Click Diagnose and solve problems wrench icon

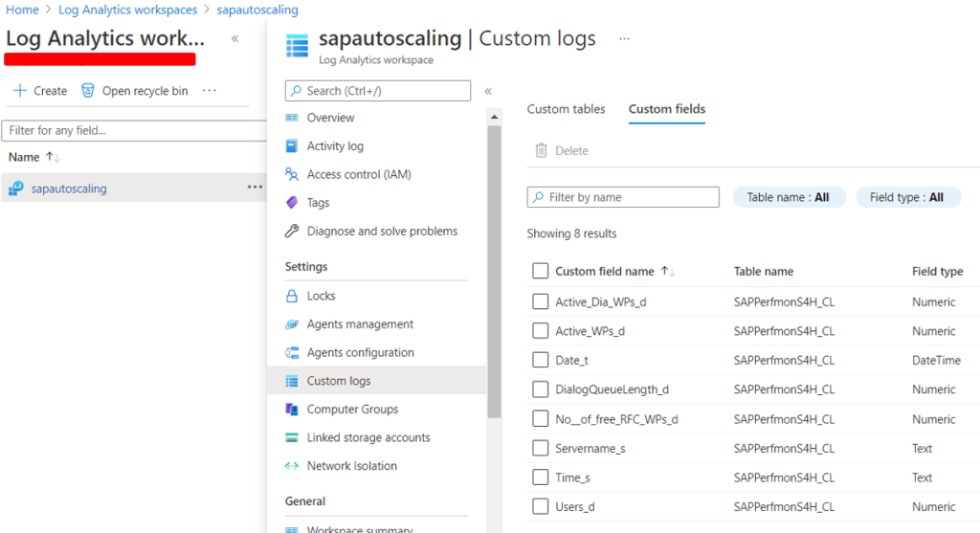point(292,232)
